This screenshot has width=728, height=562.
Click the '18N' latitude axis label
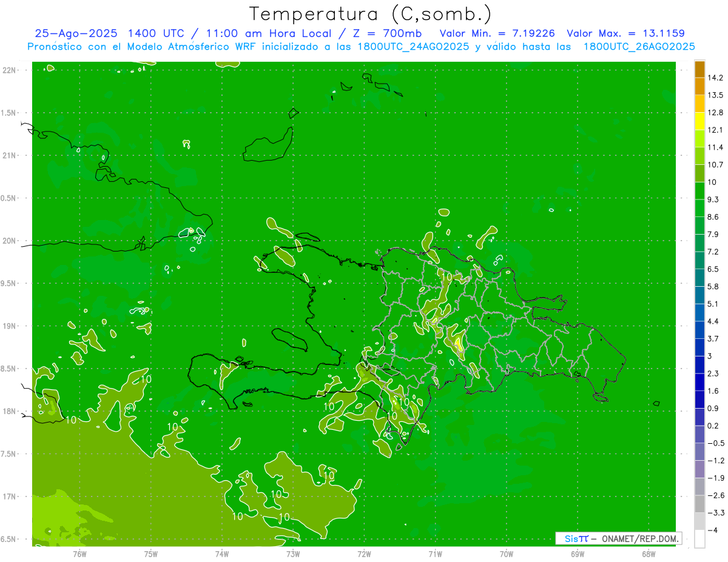[8, 411]
